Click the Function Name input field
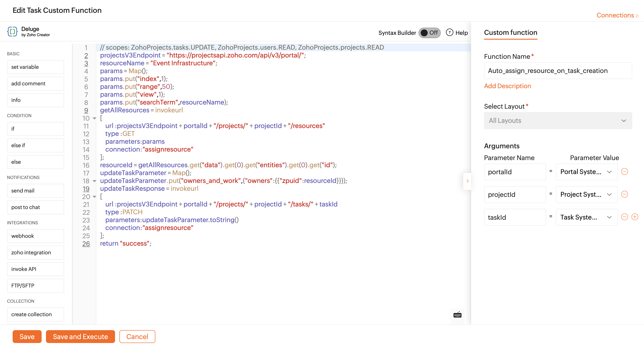The width and height of the screenshot is (644, 348). 558,71
